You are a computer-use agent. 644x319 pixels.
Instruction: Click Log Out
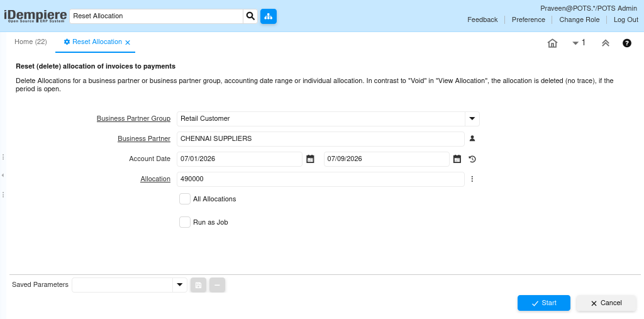(626, 20)
